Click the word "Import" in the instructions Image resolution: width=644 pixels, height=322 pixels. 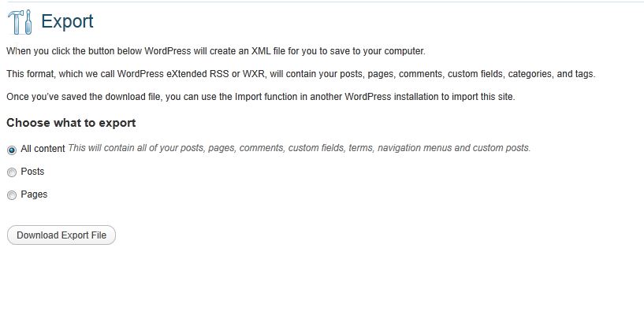(248, 97)
